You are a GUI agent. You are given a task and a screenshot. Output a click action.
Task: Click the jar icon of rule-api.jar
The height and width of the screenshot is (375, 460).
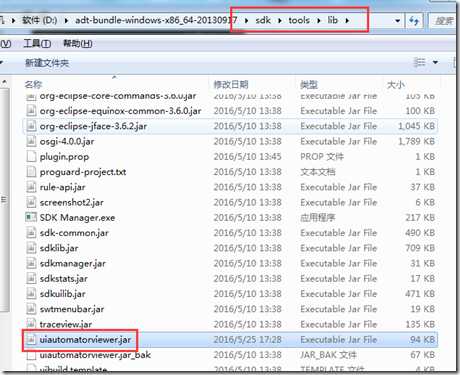(x=31, y=187)
